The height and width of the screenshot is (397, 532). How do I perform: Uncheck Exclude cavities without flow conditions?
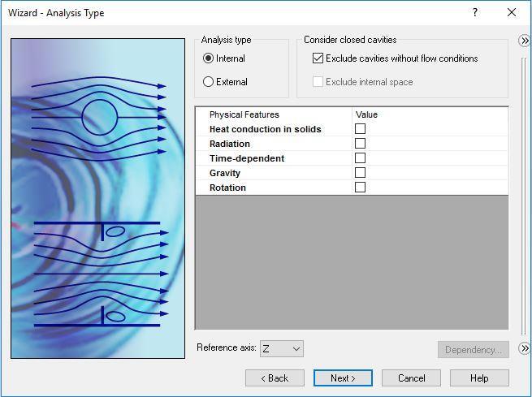[x=318, y=58]
